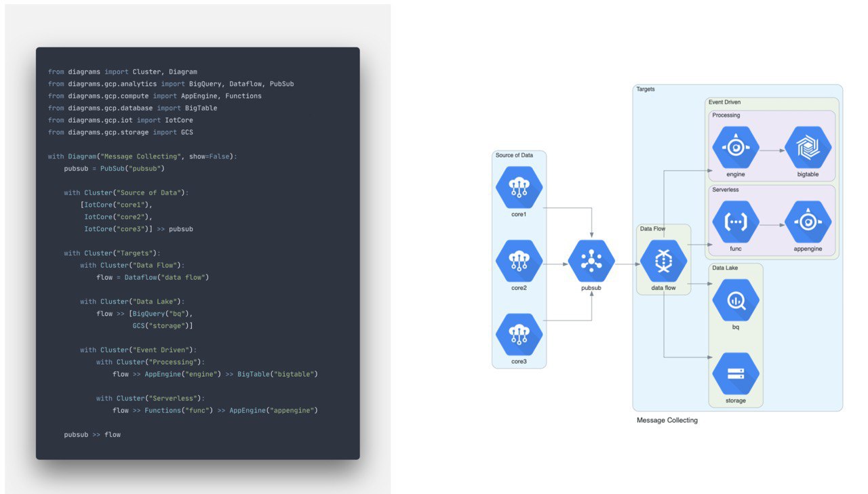
Task: Click code line importing Cluster, Diagram
Action: pyautogui.click(x=123, y=72)
